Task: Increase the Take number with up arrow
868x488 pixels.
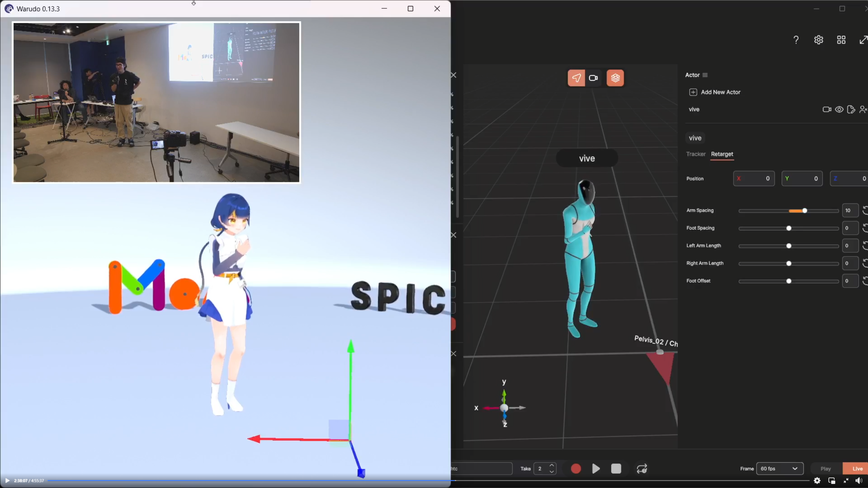Action: 552,465
